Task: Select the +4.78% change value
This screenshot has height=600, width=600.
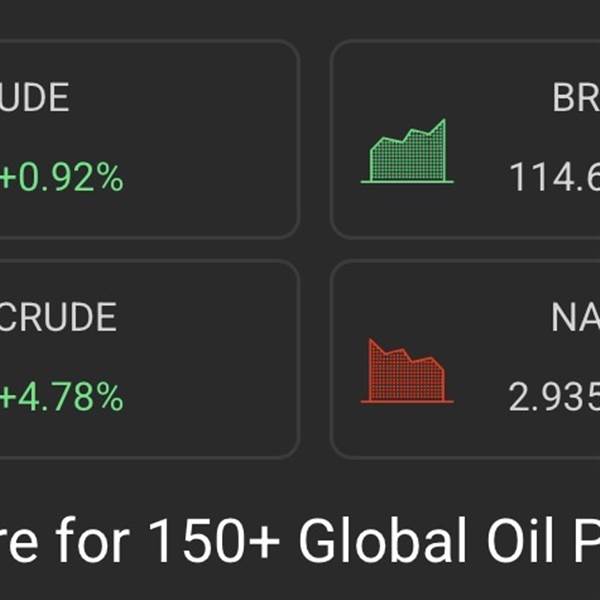Action: click(62, 398)
